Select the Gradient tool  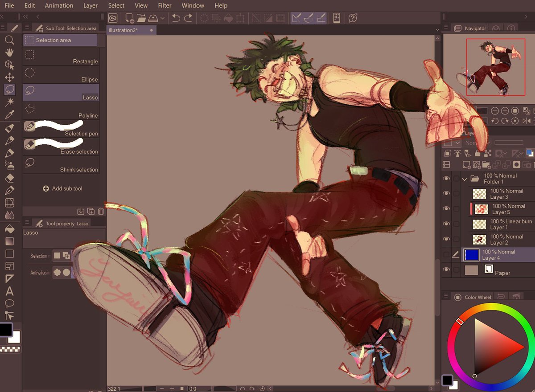click(x=9, y=241)
